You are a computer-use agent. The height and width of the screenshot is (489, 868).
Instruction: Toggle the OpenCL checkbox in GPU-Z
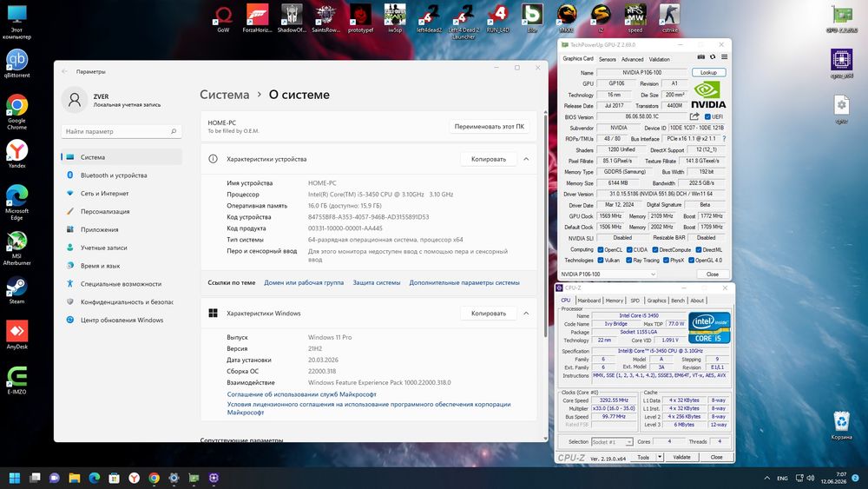[600, 250]
